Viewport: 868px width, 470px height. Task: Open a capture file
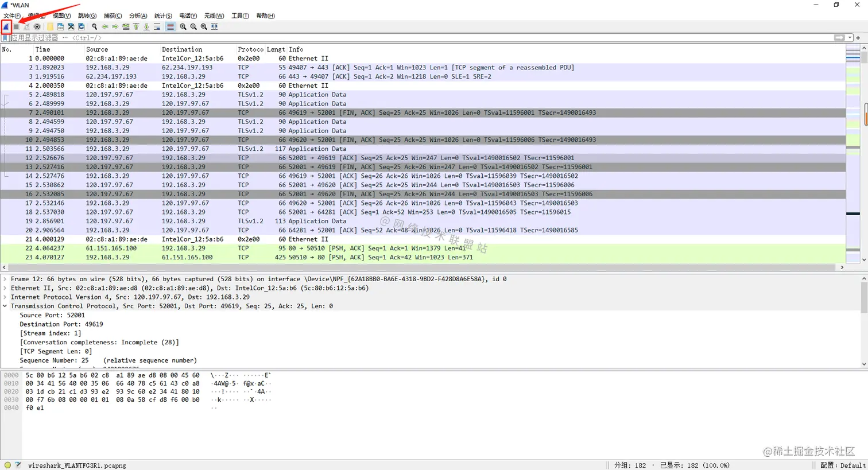tap(50, 26)
